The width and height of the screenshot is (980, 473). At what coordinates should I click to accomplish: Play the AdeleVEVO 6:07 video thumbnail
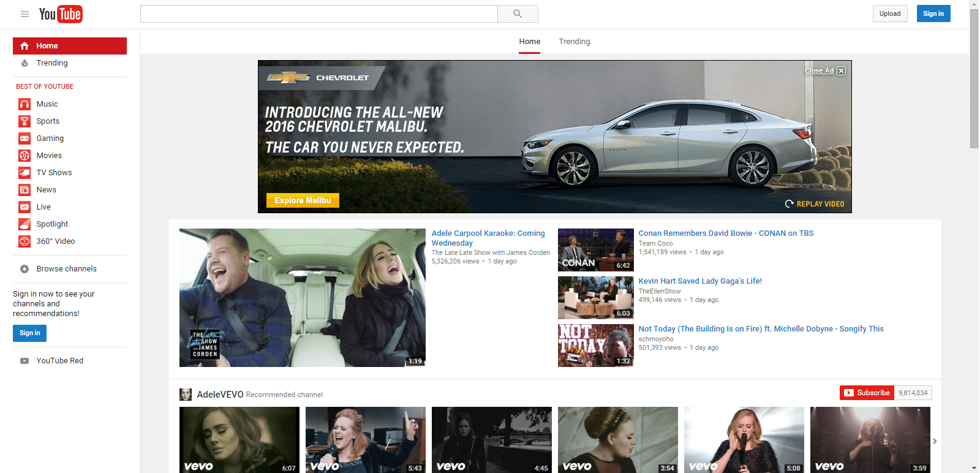coord(239,440)
